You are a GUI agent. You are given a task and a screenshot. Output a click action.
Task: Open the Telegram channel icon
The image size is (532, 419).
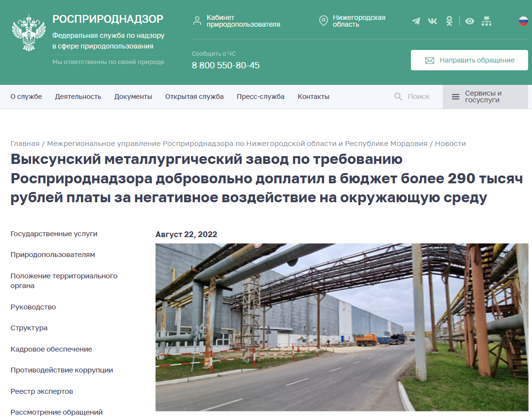[x=416, y=21]
